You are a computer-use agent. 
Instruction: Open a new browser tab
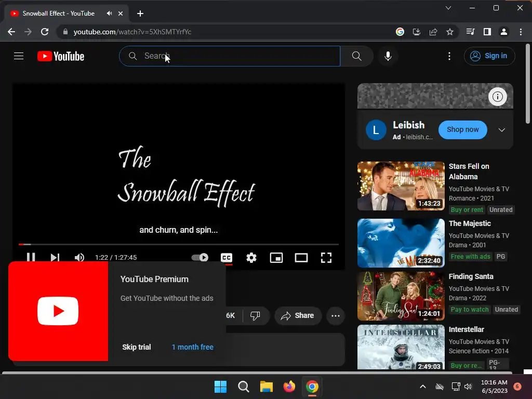pos(140,14)
